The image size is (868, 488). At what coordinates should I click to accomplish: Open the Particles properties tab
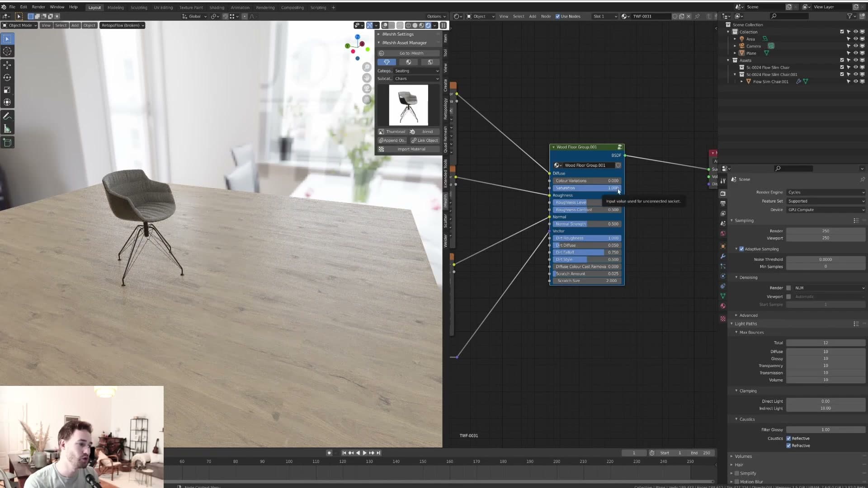(723, 266)
